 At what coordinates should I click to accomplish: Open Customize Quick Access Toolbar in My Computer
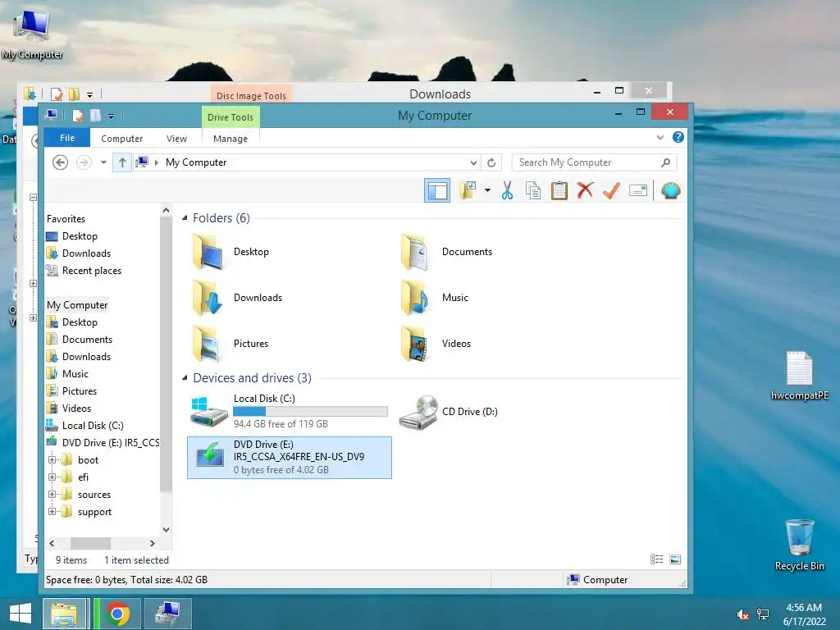pos(111,116)
